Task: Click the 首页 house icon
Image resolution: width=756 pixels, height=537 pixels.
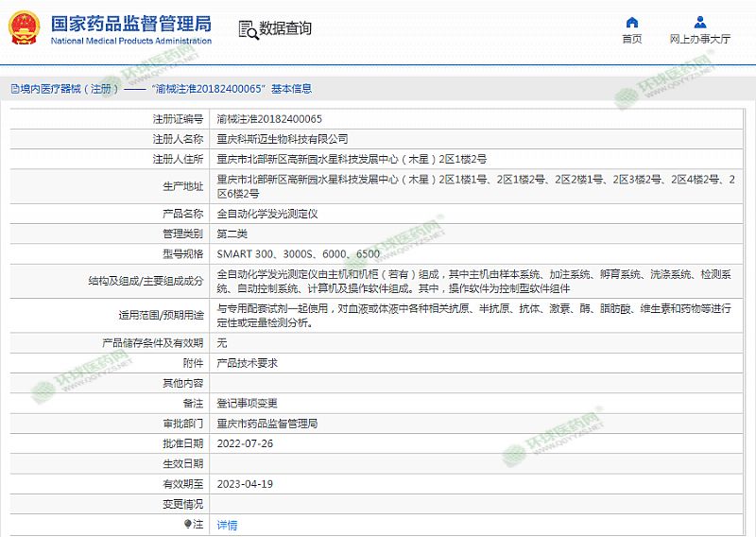Action: [631, 22]
